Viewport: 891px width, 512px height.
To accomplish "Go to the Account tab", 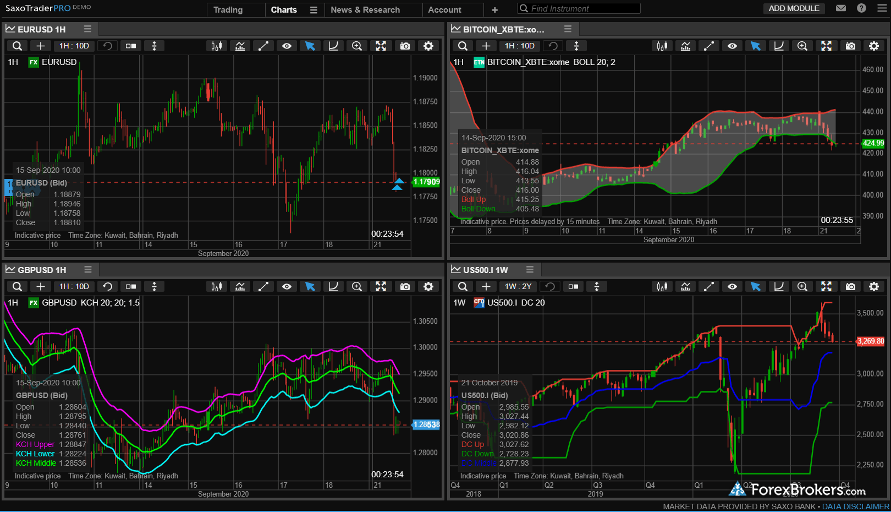I will point(444,10).
